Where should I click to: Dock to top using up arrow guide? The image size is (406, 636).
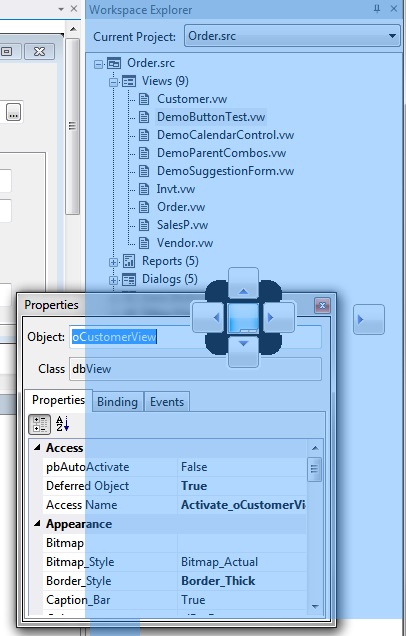[x=243, y=284]
